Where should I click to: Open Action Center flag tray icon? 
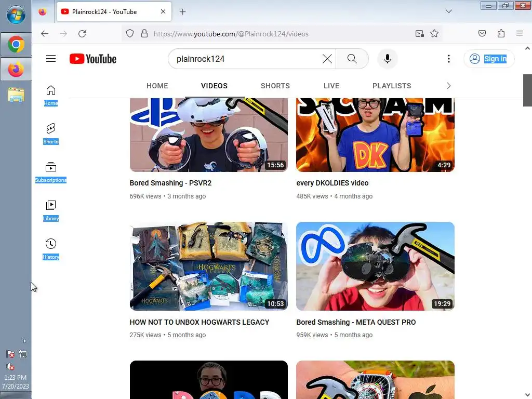10,354
